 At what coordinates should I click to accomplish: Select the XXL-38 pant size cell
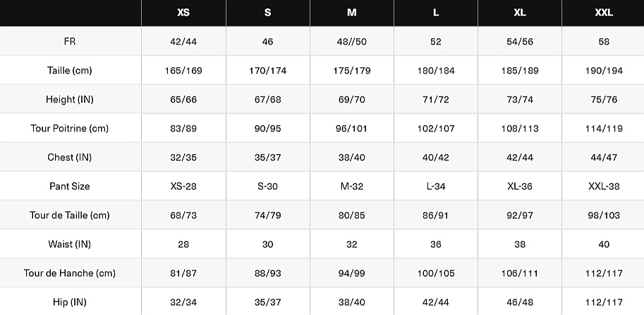pyautogui.click(x=604, y=186)
